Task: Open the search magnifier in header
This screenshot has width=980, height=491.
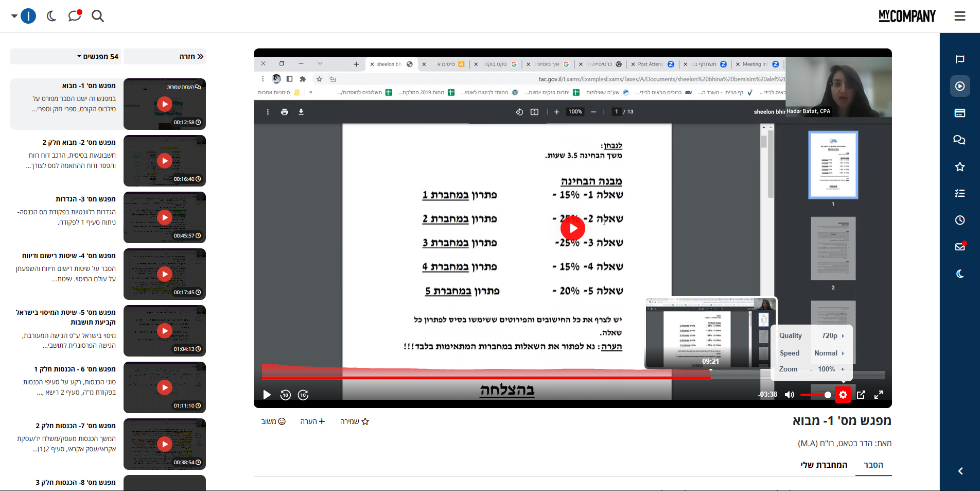Action: pyautogui.click(x=97, y=16)
